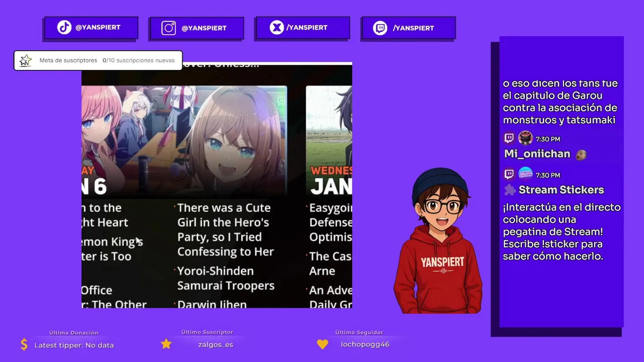Click the TikTok logo icon
Image resolution: width=644 pixels, height=362 pixels.
(64, 27)
